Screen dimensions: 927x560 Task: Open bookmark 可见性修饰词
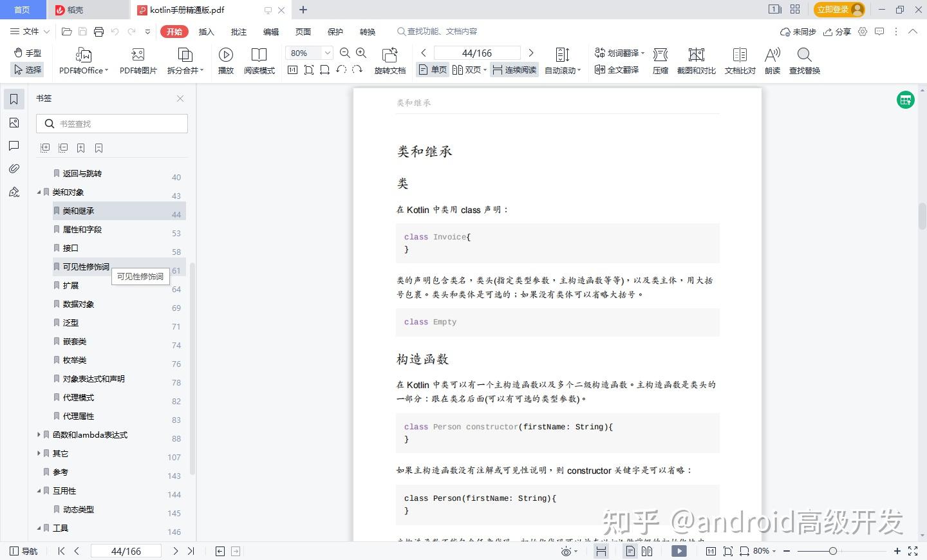(x=86, y=267)
